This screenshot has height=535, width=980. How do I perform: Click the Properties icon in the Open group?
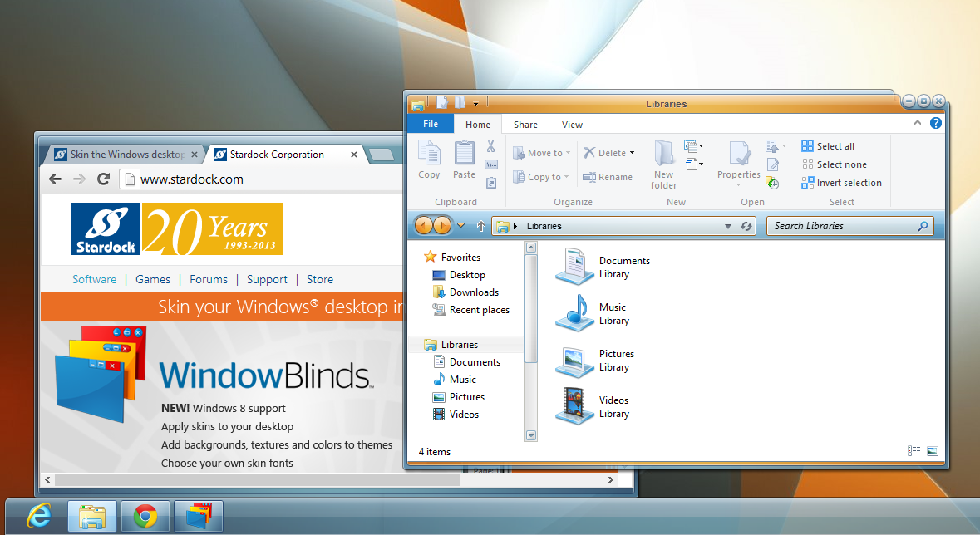click(739, 154)
